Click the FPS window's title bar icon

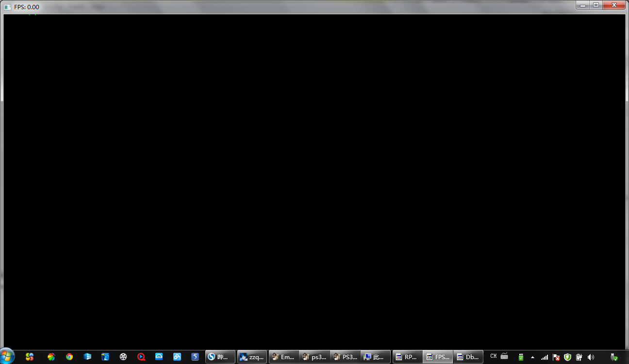pos(8,7)
